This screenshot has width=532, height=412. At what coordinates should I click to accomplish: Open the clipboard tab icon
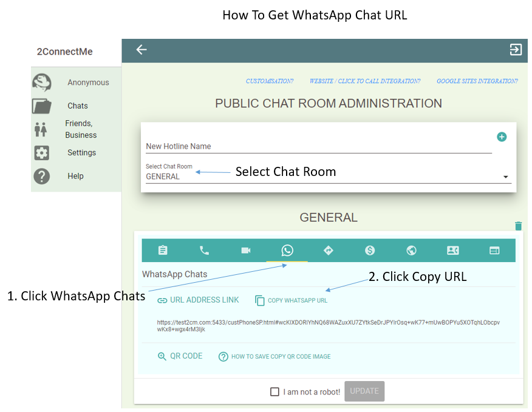click(x=163, y=250)
